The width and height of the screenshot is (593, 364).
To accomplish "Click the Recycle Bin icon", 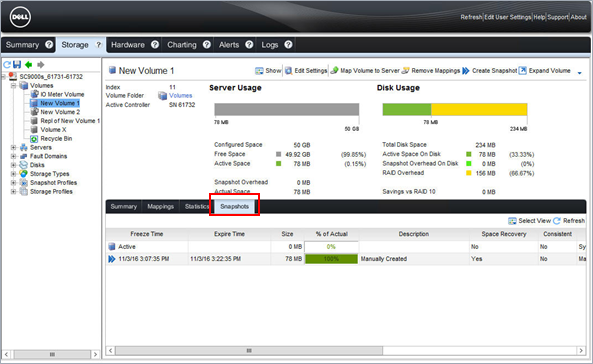I will coord(34,139).
